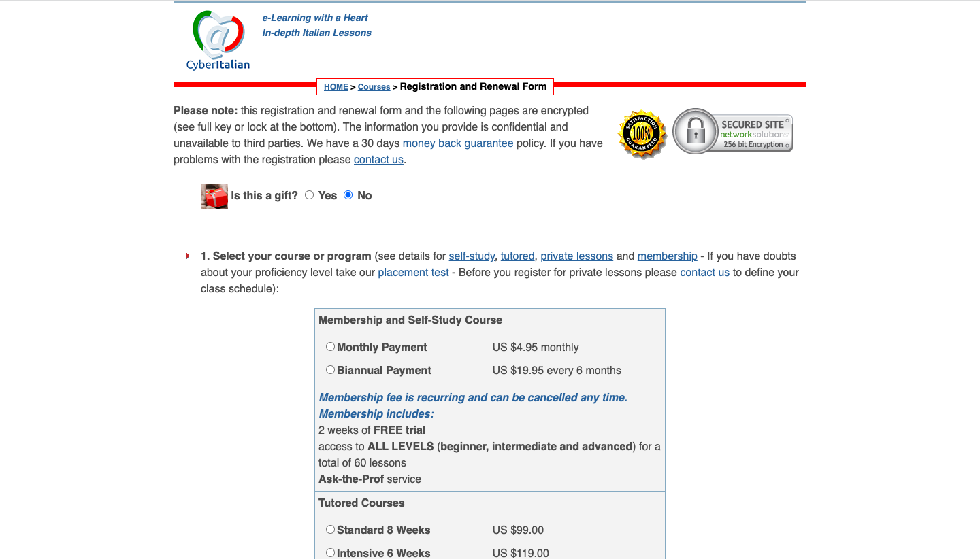Select Intensive 6 Weeks tutored course
This screenshot has height=559, width=980.
click(x=330, y=553)
